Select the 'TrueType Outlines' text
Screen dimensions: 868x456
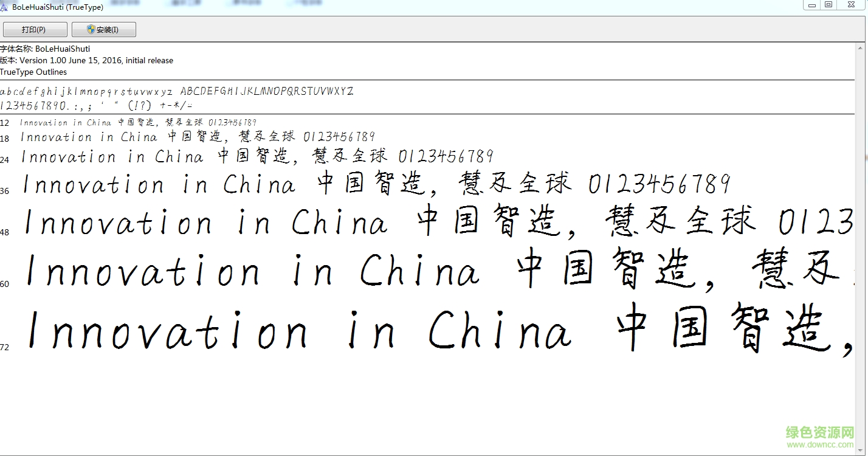click(33, 72)
